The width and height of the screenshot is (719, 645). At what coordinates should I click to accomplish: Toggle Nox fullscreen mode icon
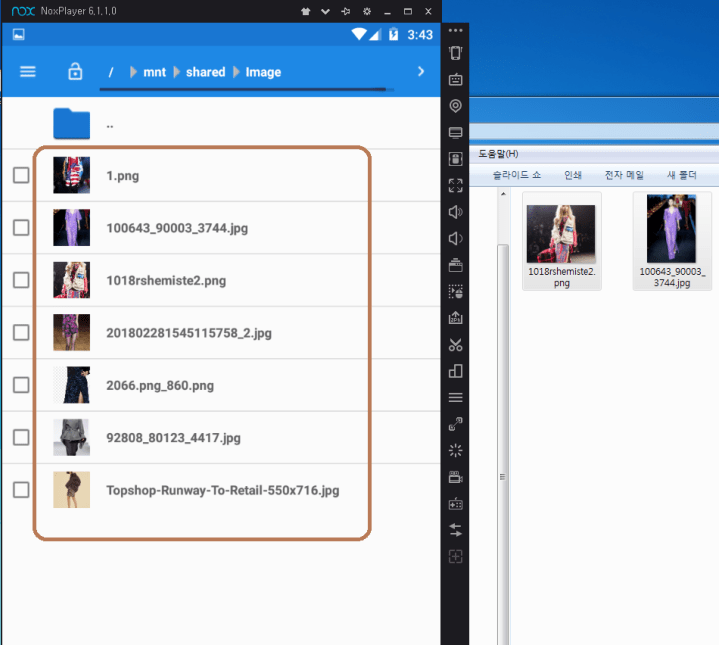456,185
